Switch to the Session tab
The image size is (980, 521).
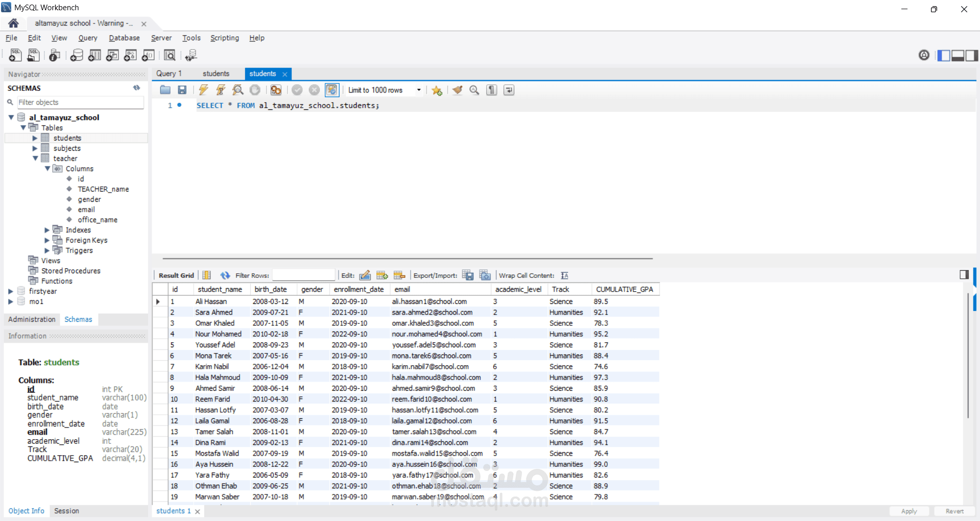coord(66,511)
